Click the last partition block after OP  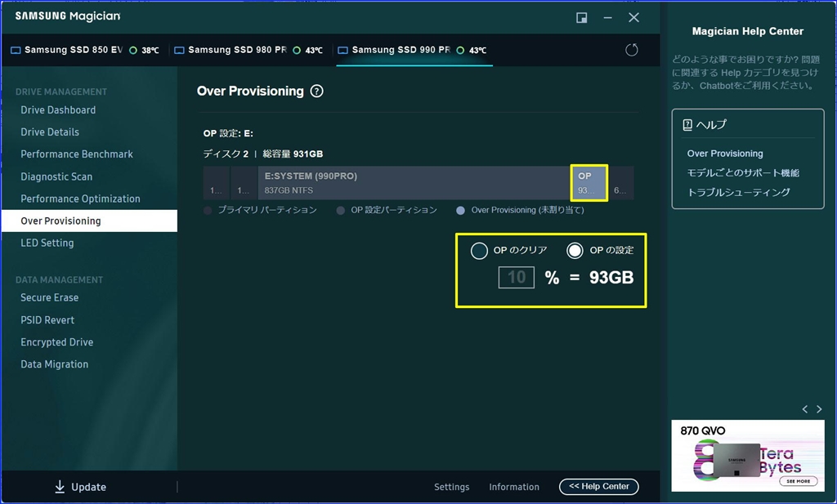tap(621, 183)
